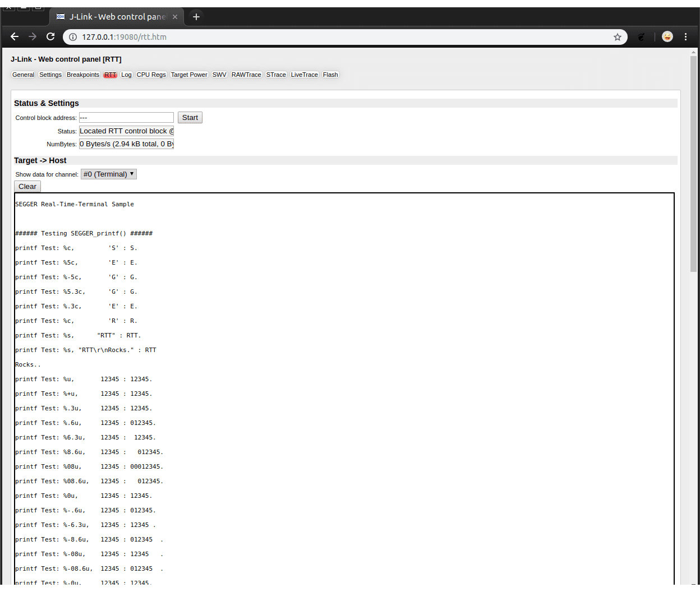Click the 'printf Test: %5c' line

(76, 262)
